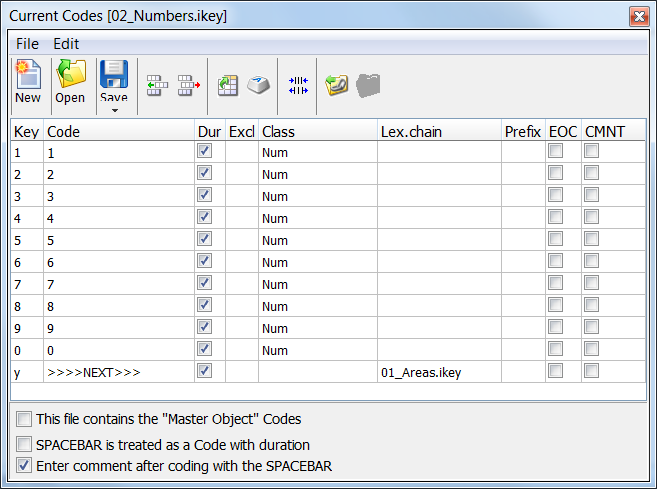Click the yellow folder icon with green arrow
Image resolution: width=657 pixels, height=489 pixels.
coord(337,86)
